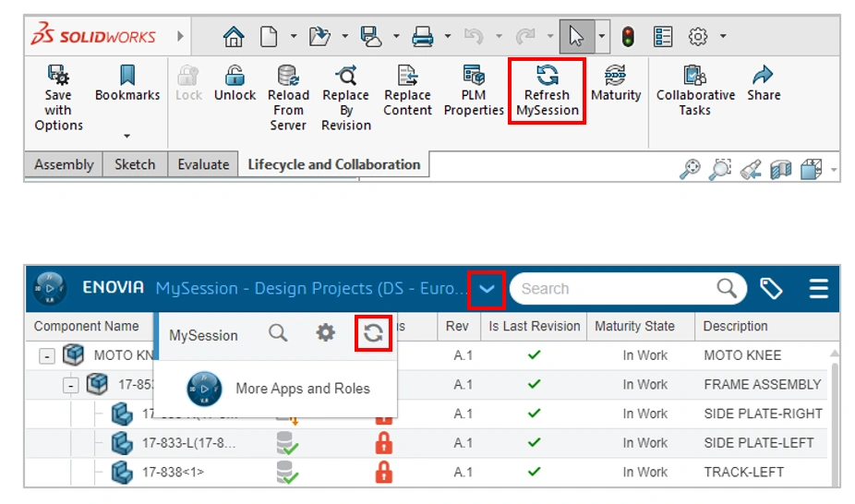Select the 17-833-L part row
Screen dimensions: 855x504
point(427,443)
